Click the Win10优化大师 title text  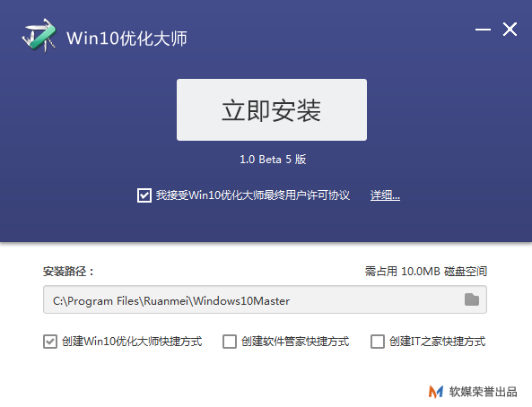126,38
